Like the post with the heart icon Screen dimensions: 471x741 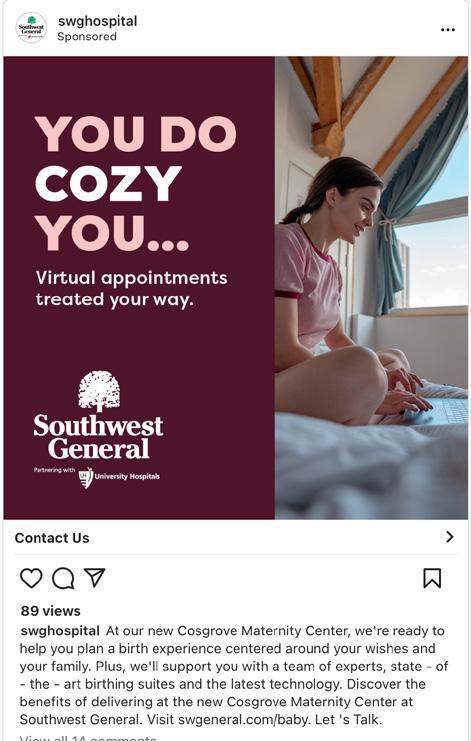(x=31, y=578)
